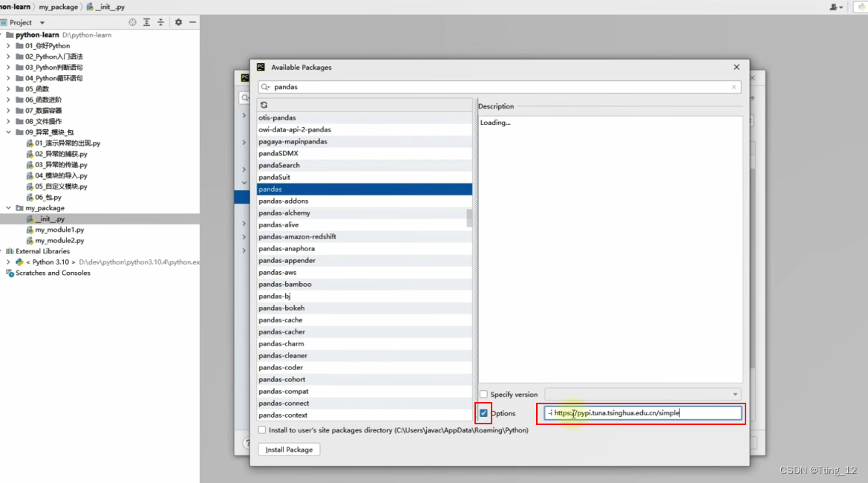This screenshot has height=483, width=868.
Task: Click the package search input field
Action: click(x=499, y=87)
